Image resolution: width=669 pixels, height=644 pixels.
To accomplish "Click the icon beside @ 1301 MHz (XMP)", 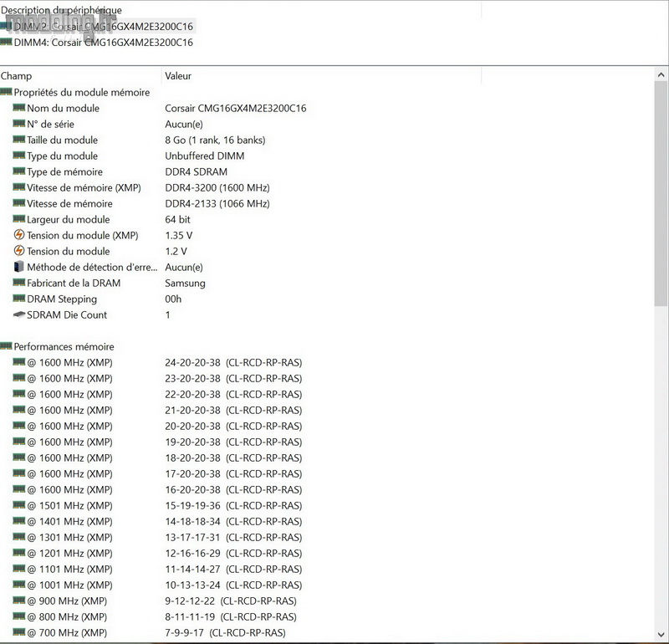I will (x=18, y=536).
